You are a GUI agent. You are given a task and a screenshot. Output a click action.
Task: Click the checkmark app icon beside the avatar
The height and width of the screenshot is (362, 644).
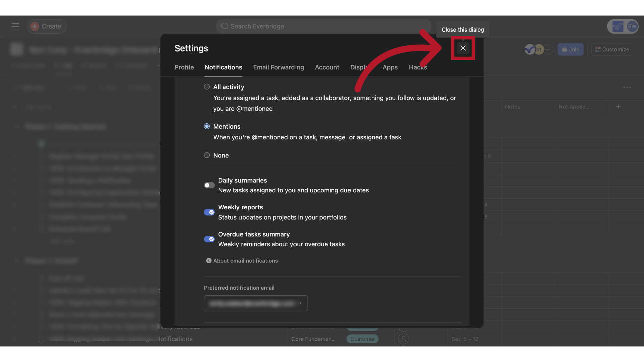617,26
